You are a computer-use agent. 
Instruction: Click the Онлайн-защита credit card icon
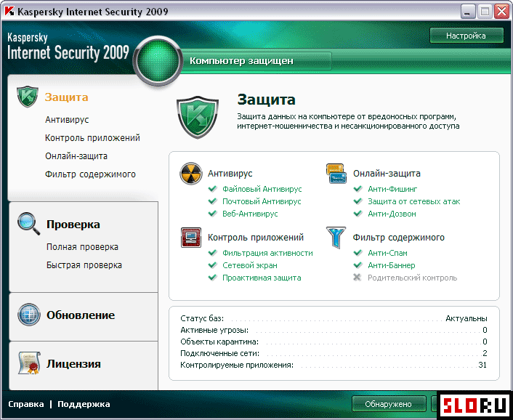[336, 174]
